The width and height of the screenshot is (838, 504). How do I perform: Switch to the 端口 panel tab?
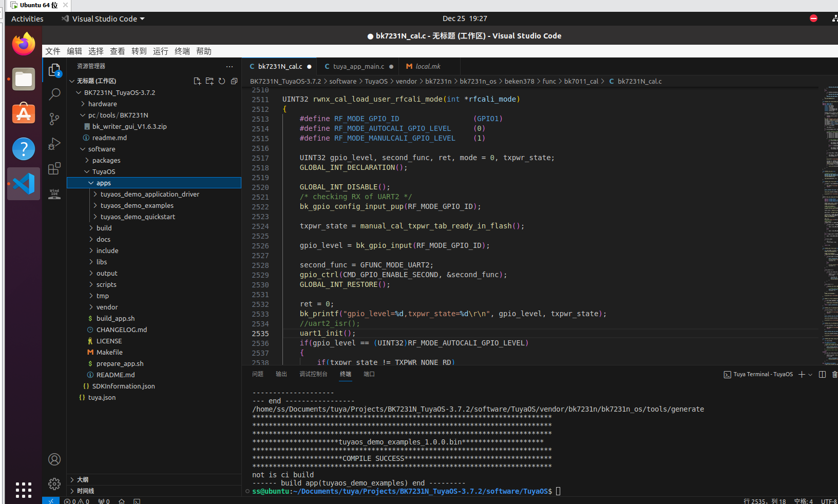[369, 374]
